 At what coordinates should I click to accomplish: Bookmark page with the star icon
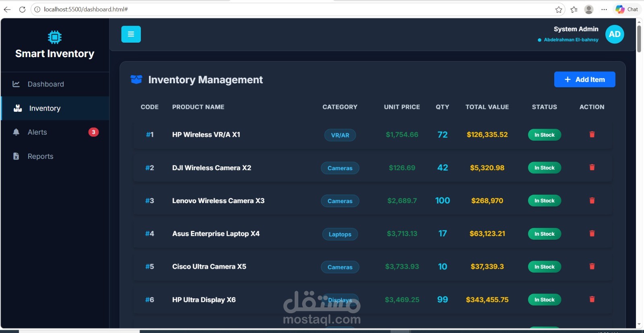[559, 10]
